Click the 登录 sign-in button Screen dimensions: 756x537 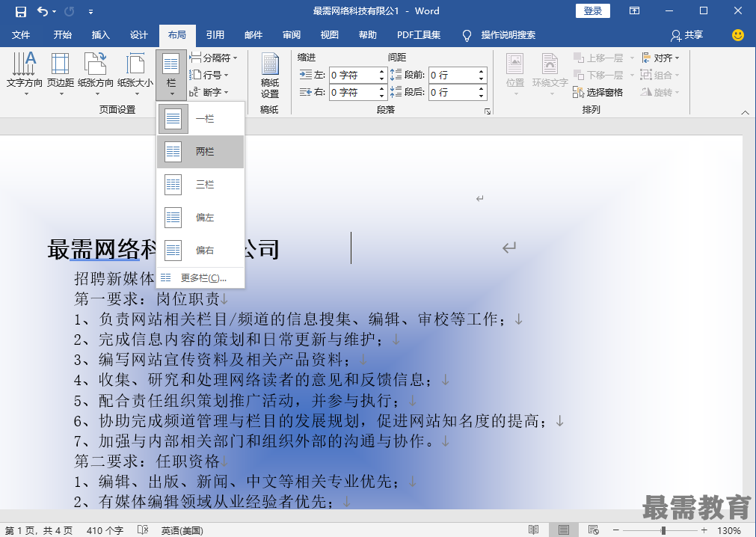592,10
